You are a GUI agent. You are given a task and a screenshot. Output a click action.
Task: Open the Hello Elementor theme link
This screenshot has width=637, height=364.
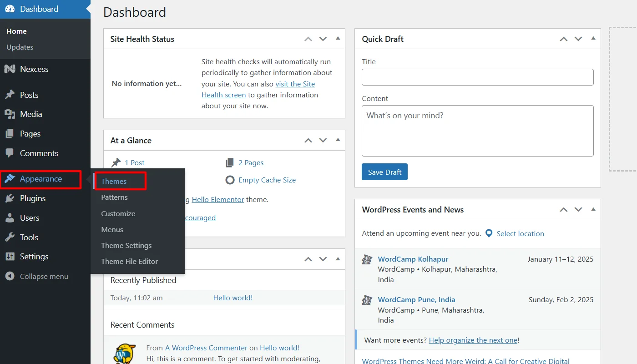pyautogui.click(x=218, y=199)
